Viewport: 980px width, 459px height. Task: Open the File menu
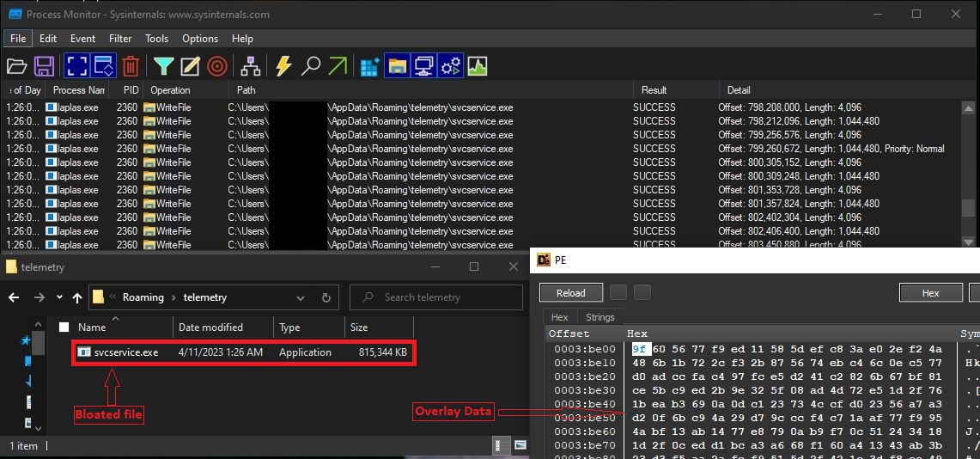(18, 38)
